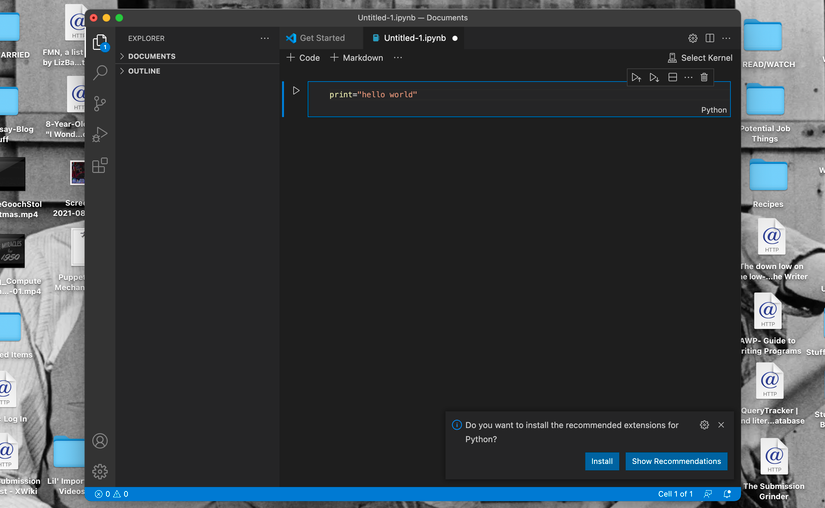Open Explorer views and more actions ellipsis

click(x=265, y=38)
